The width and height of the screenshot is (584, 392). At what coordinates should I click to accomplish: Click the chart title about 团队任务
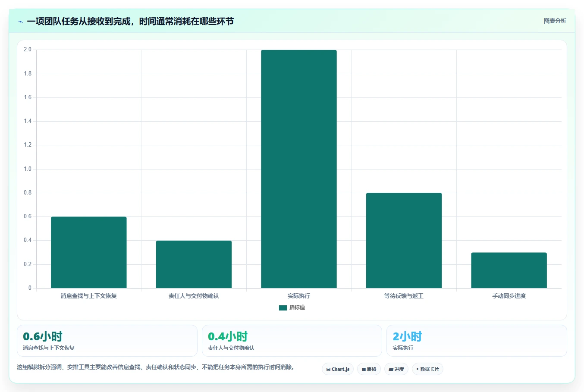130,21
